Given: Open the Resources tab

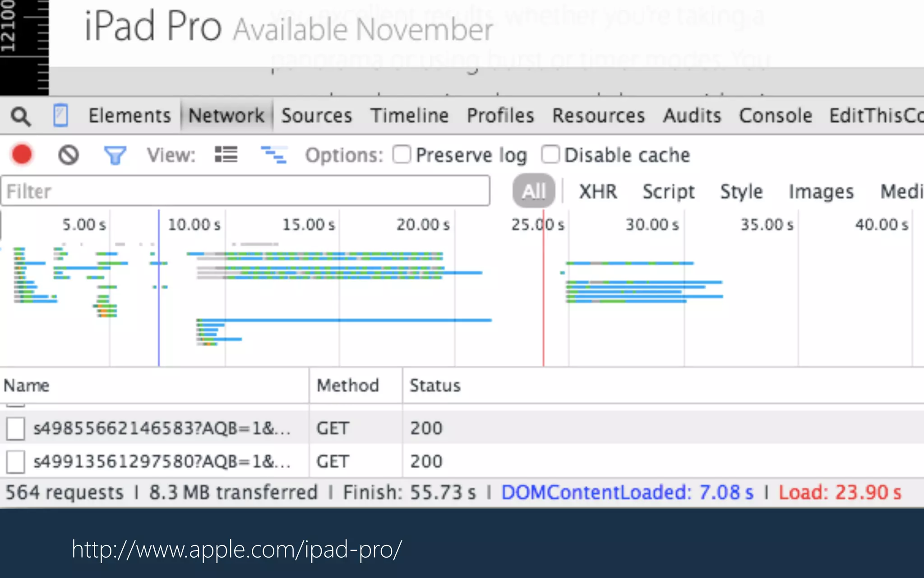Looking at the screenshot, I should pos(599,116).
